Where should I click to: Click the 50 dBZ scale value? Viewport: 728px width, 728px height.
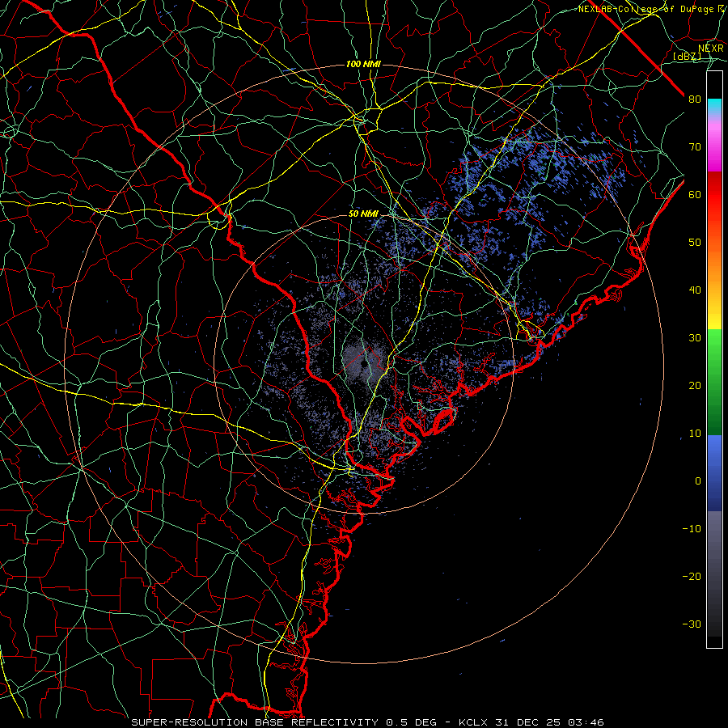[x=695, y=243]
